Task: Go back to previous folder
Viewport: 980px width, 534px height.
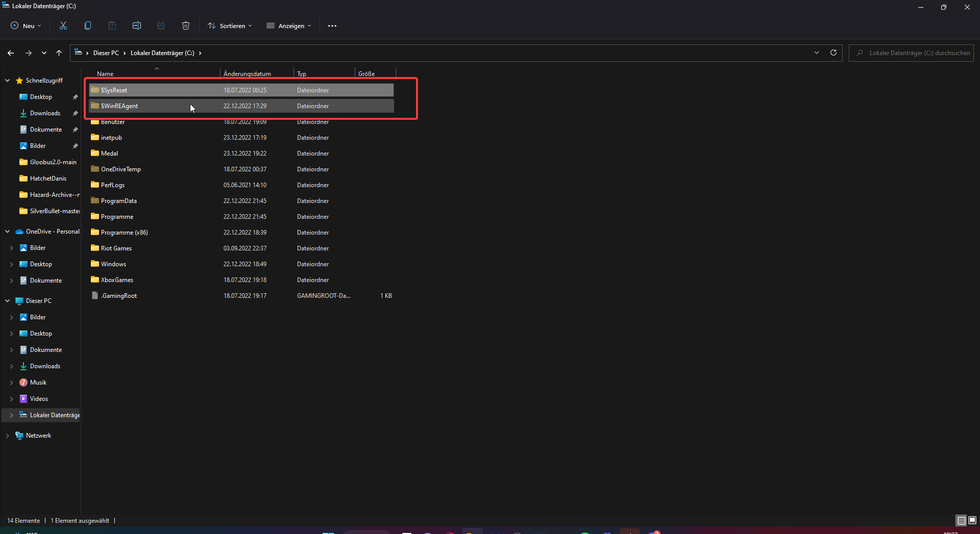Action: pos(11,53)
